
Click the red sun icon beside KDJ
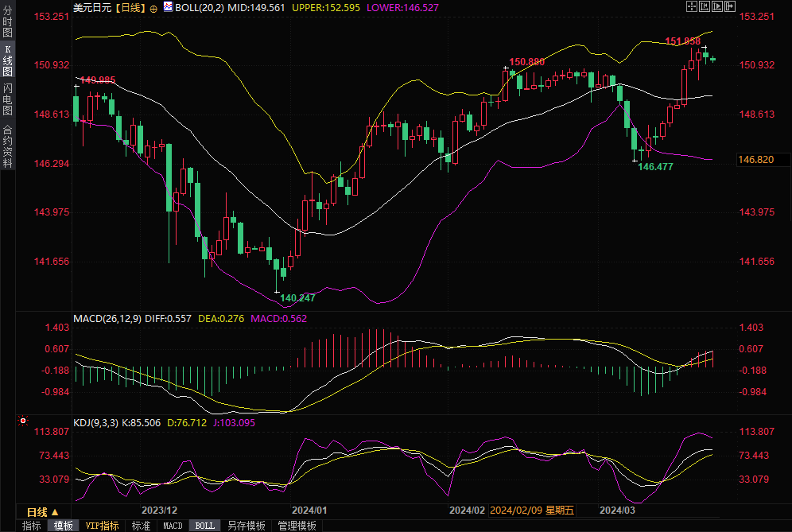(23, 421)
